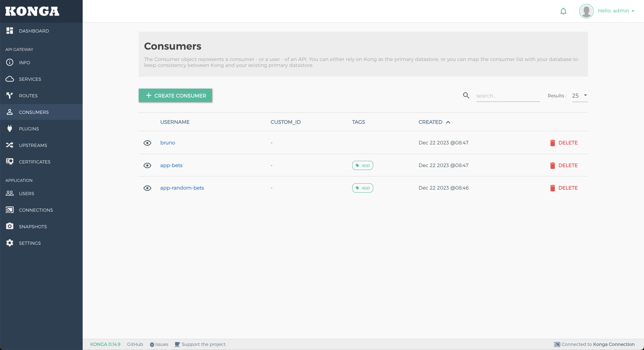This screenshot has width=644, height=350.
Task: Click the eye icon beside app-bets
Action: click(x=147, y=165)
